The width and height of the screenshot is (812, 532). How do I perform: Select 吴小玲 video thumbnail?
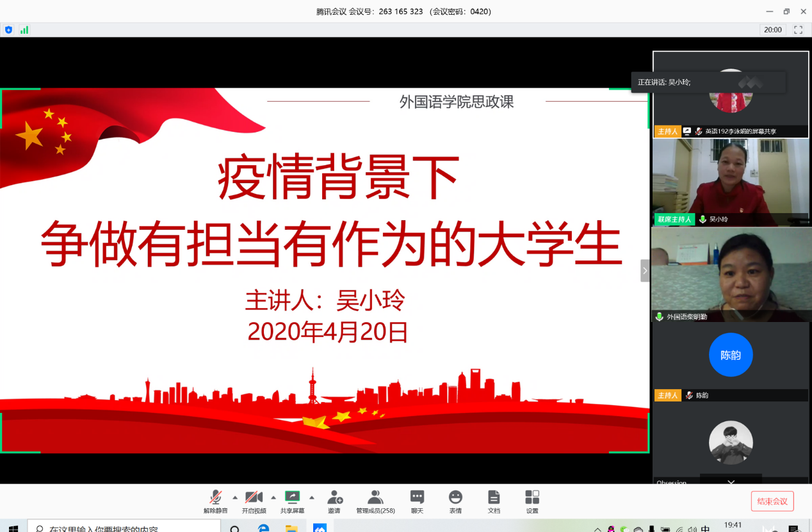tap(731, 181)
